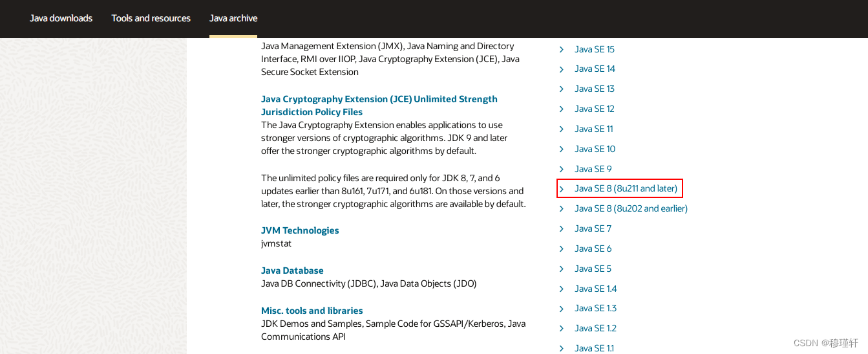Open the Java SE 1.1 archive link
Viewport: 868px width, 354px height.
point(595,348)
